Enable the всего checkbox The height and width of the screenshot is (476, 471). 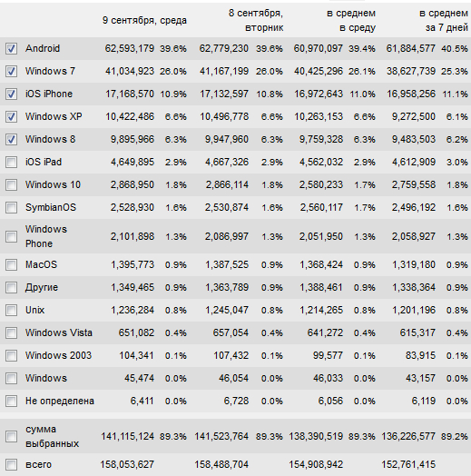11,464
